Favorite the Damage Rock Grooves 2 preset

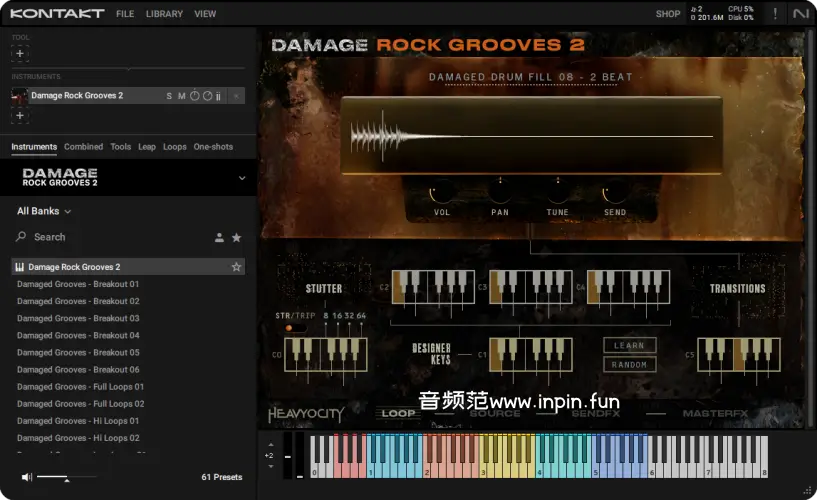pyautogui.click(x=237, y=267)
